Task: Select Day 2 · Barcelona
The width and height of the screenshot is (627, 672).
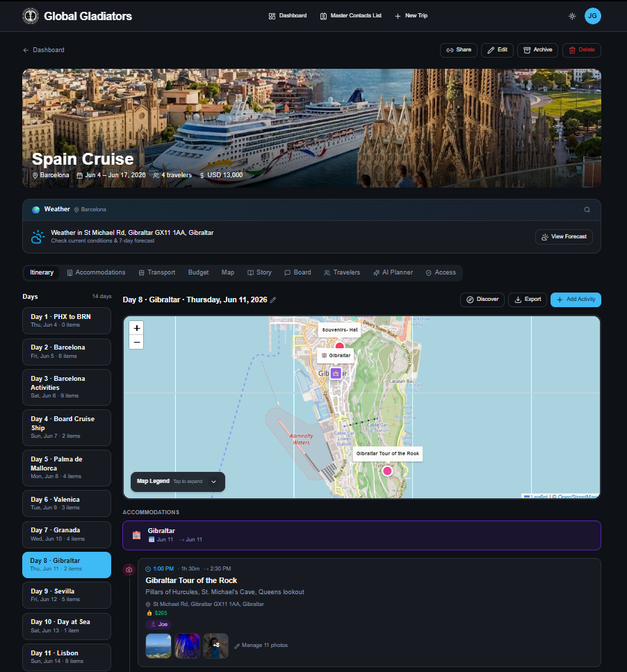Action: pos(67,352)
